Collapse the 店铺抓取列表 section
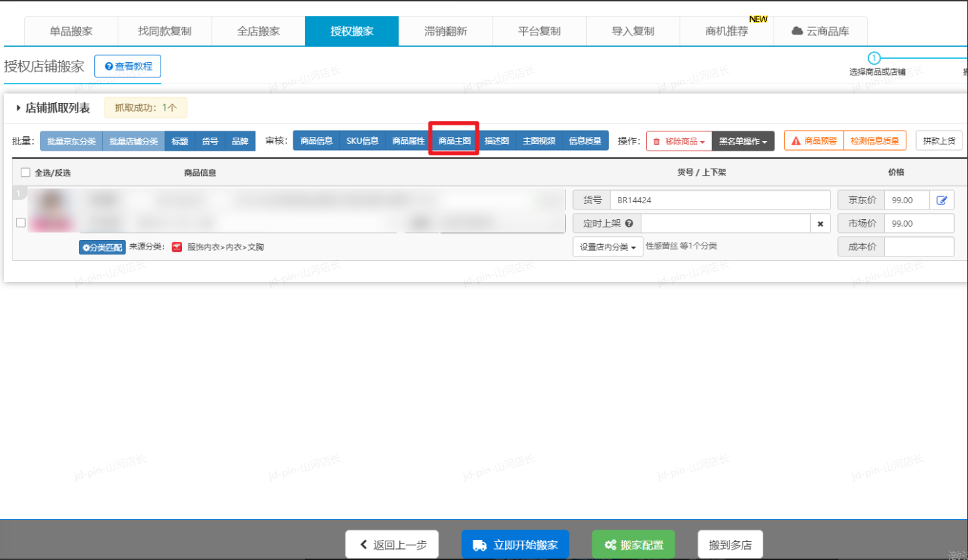Screen dimensions: 968x560 tap(19, 108)
